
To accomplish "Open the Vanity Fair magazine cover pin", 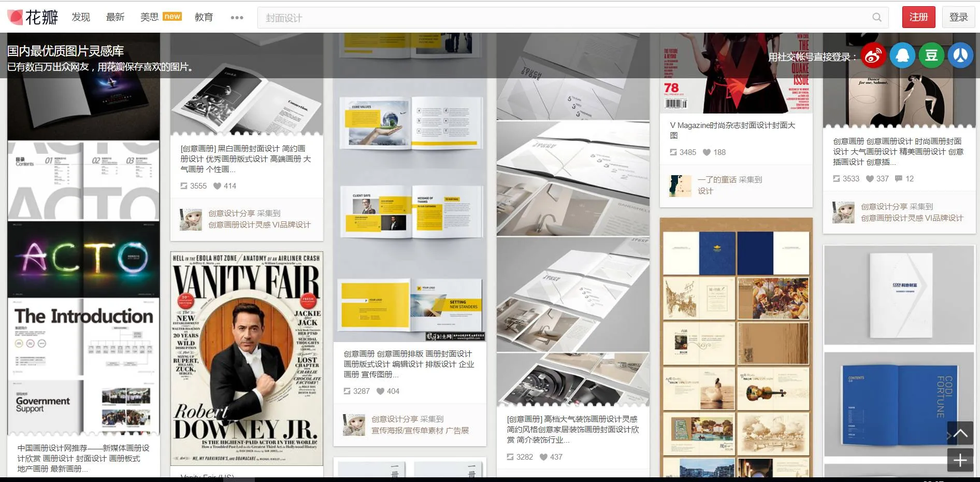I will pos(247,359).
